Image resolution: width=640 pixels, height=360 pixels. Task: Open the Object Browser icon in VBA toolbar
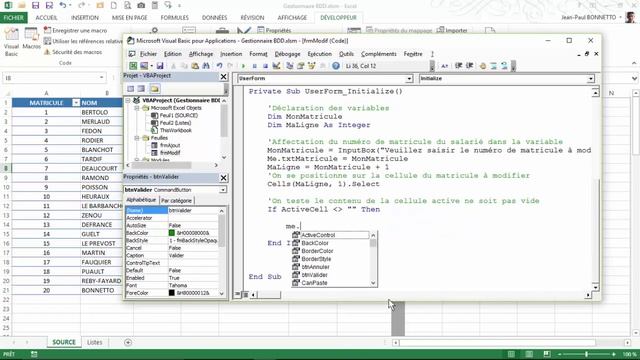coord(311,66)
